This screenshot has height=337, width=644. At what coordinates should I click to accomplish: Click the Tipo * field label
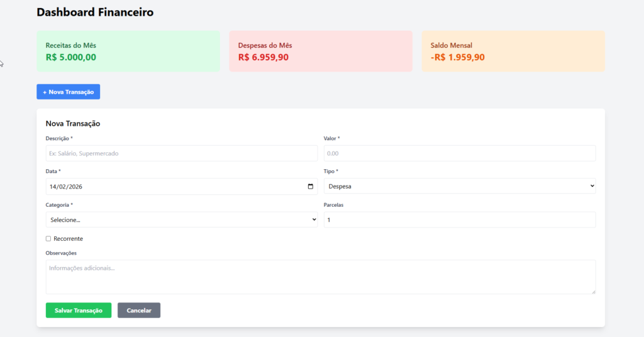coord(331,172)
